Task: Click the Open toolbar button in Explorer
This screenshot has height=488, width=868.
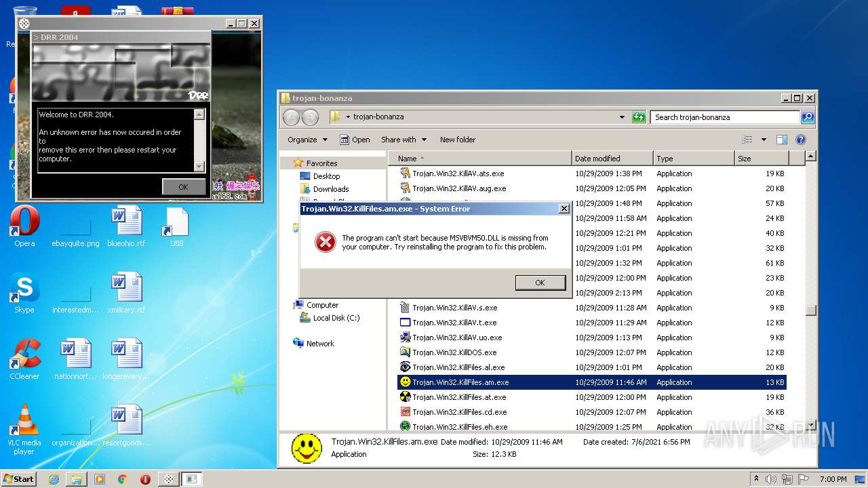Action: (355, 140)
